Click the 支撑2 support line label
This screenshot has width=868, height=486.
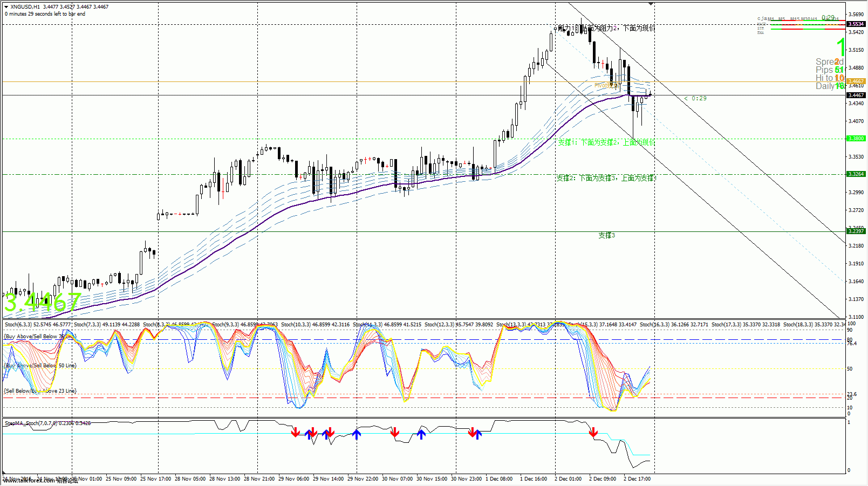pos(606,178)
